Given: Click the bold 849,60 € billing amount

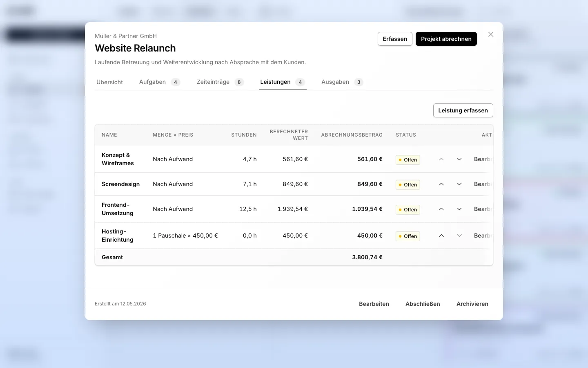Looking at the screenshot, I should [x=370, y=184].
